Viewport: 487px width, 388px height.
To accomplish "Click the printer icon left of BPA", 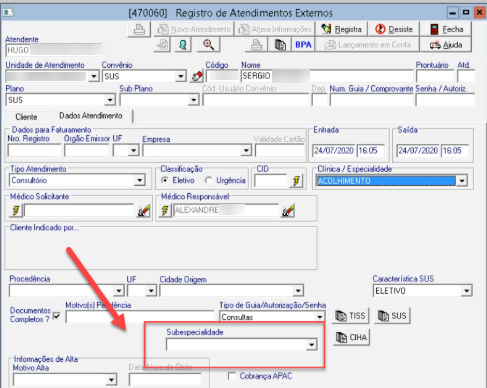I will coord(256,45).
